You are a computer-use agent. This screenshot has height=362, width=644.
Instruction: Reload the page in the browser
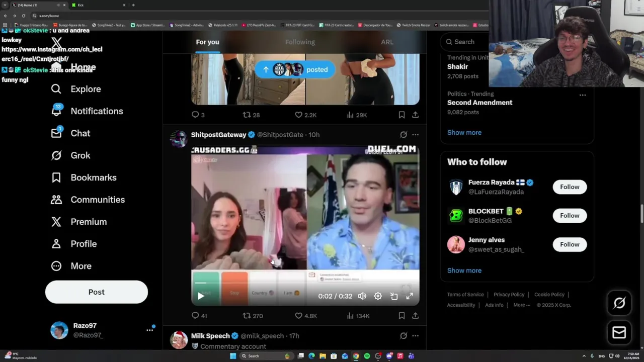23,16
